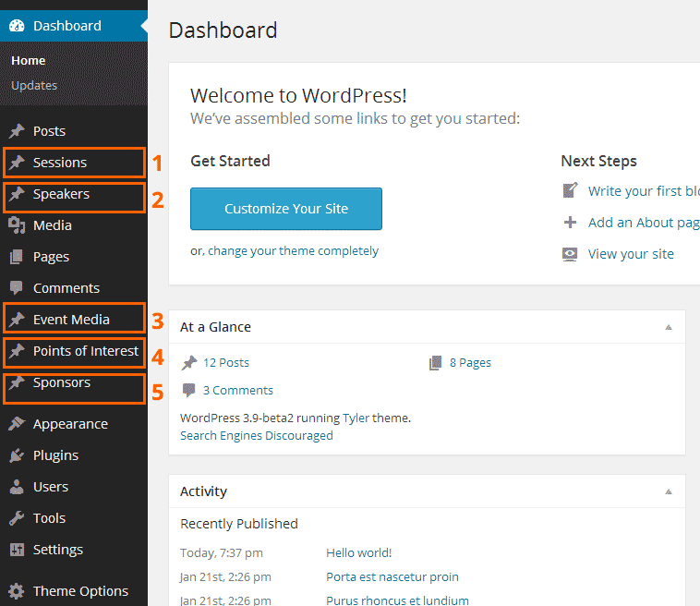Open the 8 Pages link
Viewport: 700px width, 606px height.
[470, 363]
